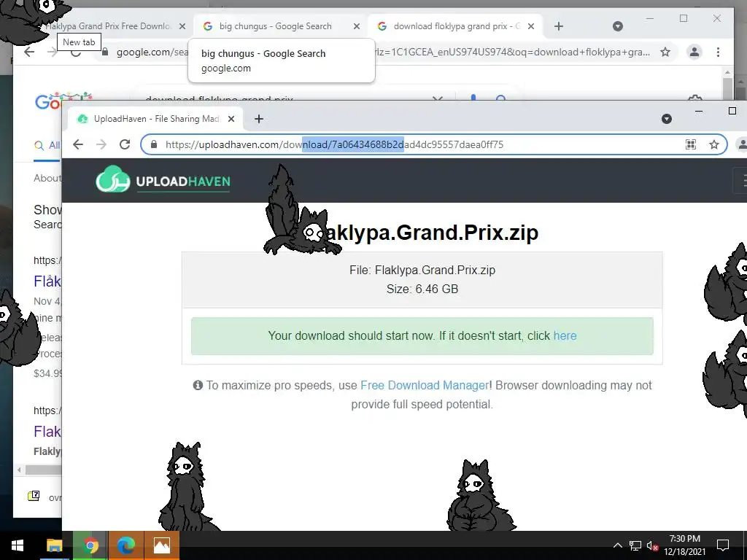The height and width of the screenshot is (560, 747).
Task: Open three-dot Chrome menu in Google window
Action: click(x=718, y=52)
